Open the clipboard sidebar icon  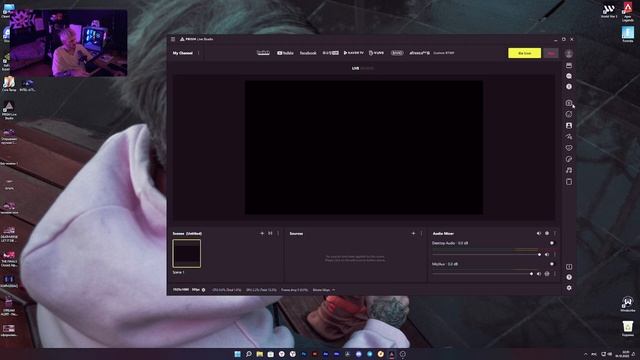point(569,182)
